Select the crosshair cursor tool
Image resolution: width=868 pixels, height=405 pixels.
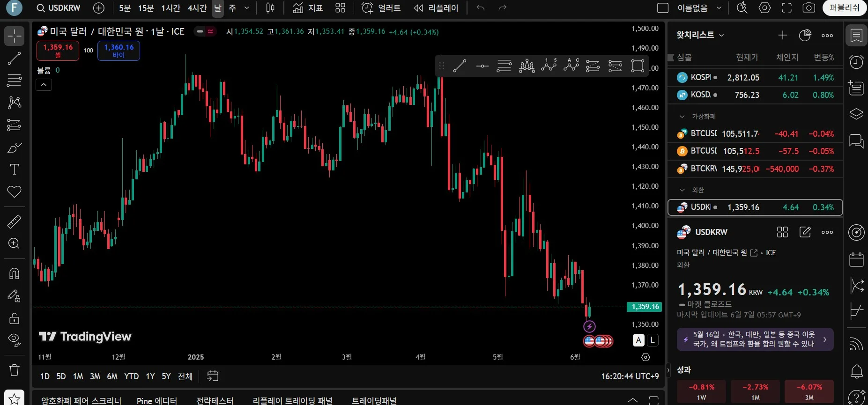click(14, 36)
